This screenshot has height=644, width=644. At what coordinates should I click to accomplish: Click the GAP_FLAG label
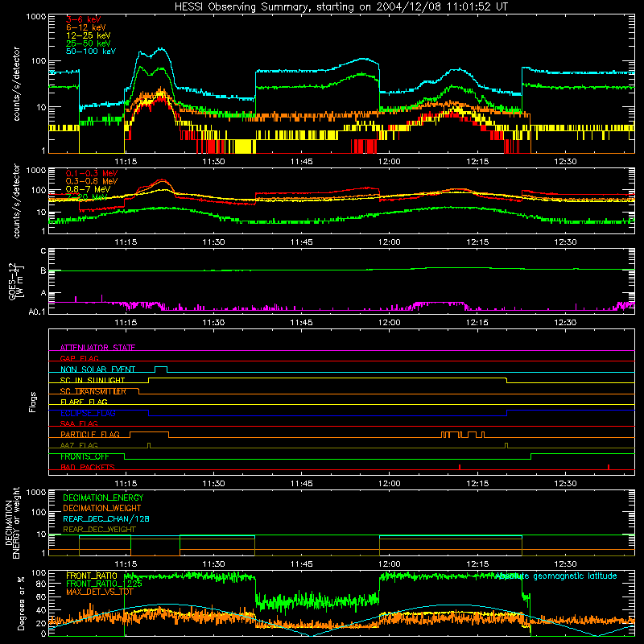click(x=79, y=358)
